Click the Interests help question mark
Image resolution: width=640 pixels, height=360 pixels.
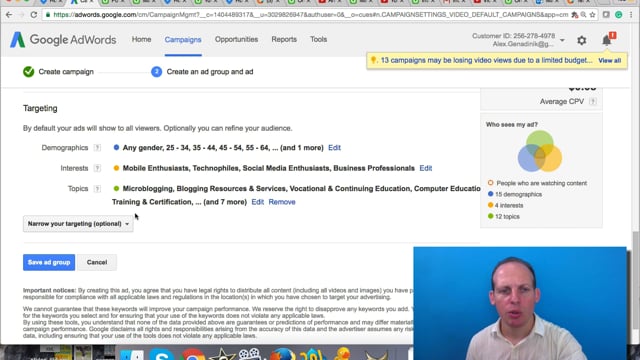[97, 168]
